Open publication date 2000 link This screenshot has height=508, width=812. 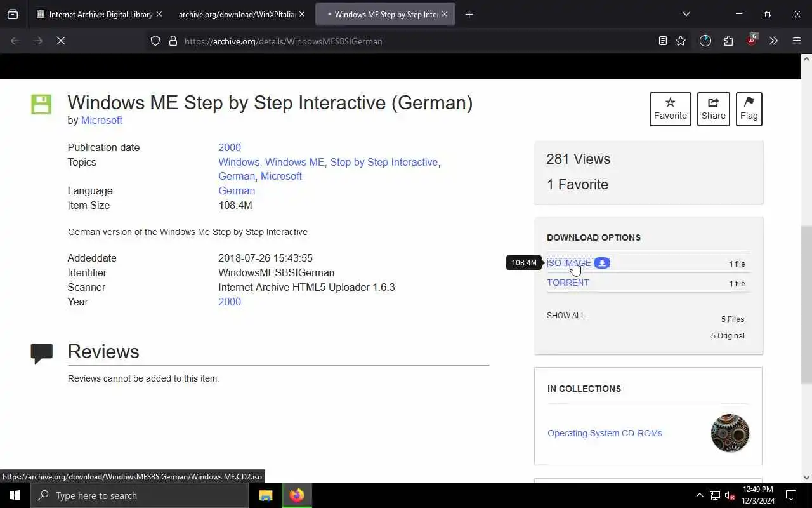[x=230, y=147]
